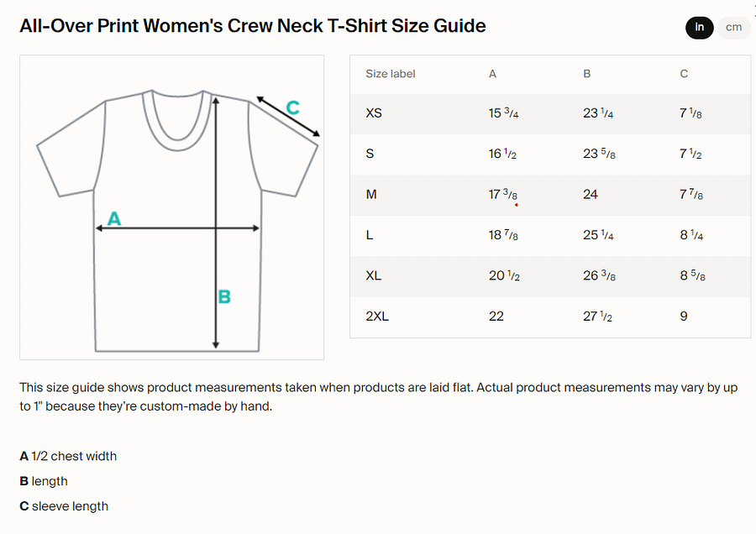756x534 pixels.
Task: Click the A column header
Action: point(492,74)
